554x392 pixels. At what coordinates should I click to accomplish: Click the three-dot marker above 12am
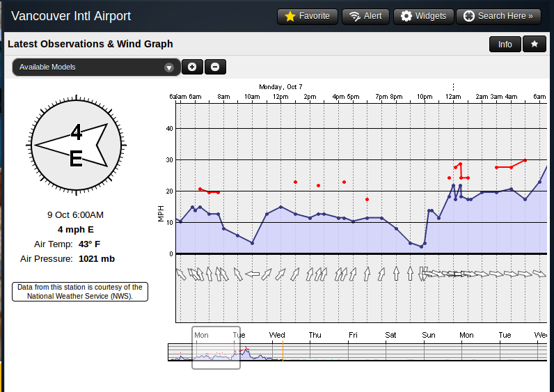pyautogui.click(x=453, y=87)
